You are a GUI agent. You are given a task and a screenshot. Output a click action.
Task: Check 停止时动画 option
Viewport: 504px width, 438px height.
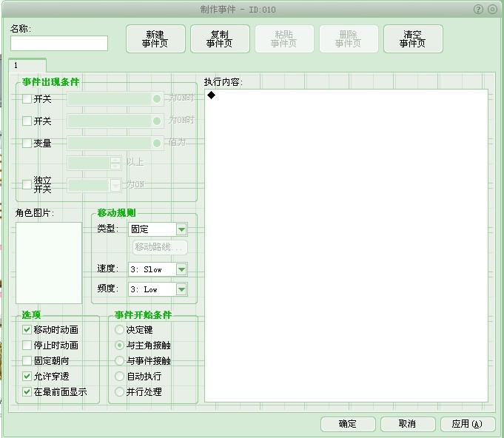[x=27, y=346]
